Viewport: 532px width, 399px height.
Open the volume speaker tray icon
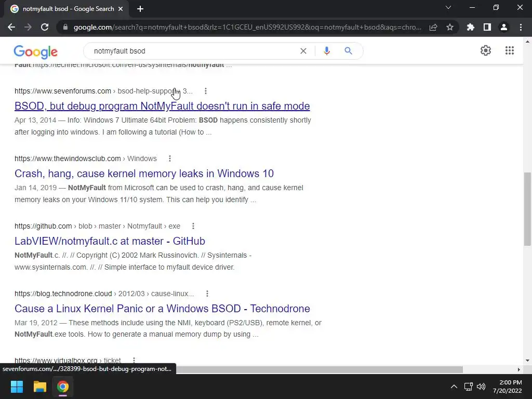(481, 387)
